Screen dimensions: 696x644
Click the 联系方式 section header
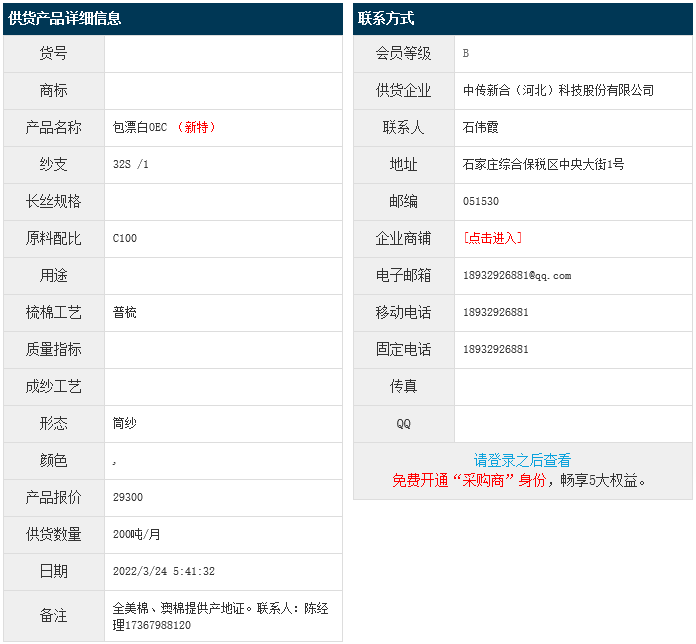[386, 18]
